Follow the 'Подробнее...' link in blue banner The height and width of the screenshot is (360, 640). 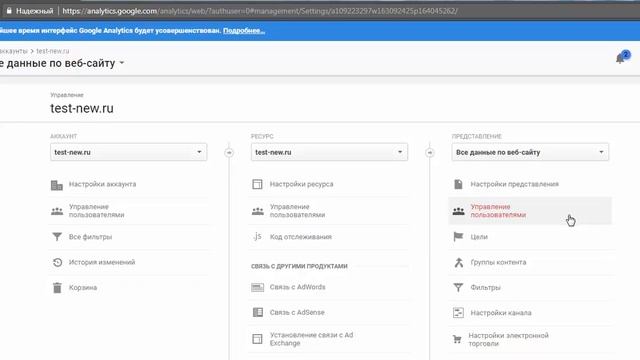pos(244,31)
